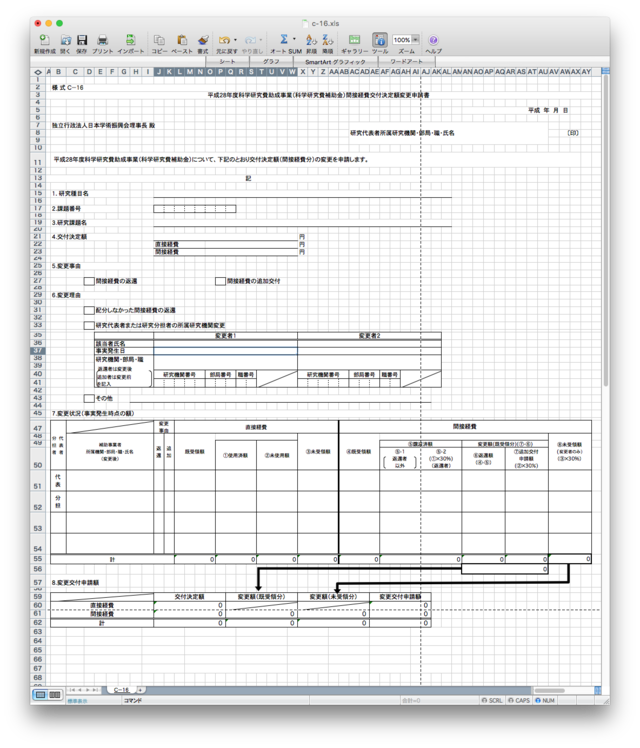Viewport: 640px width, 748px height.
Task: Click the 元に戻す (Undo) icon
Action: (x=224, y=40)
